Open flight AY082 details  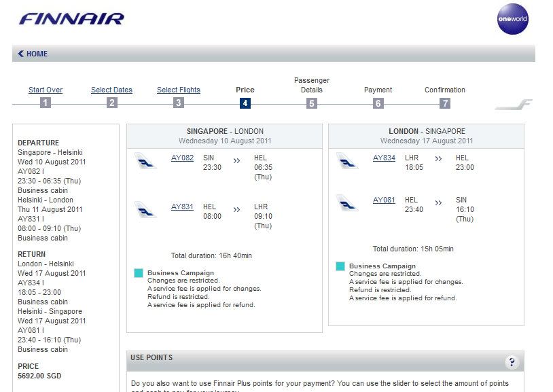(x=182, y=158)
